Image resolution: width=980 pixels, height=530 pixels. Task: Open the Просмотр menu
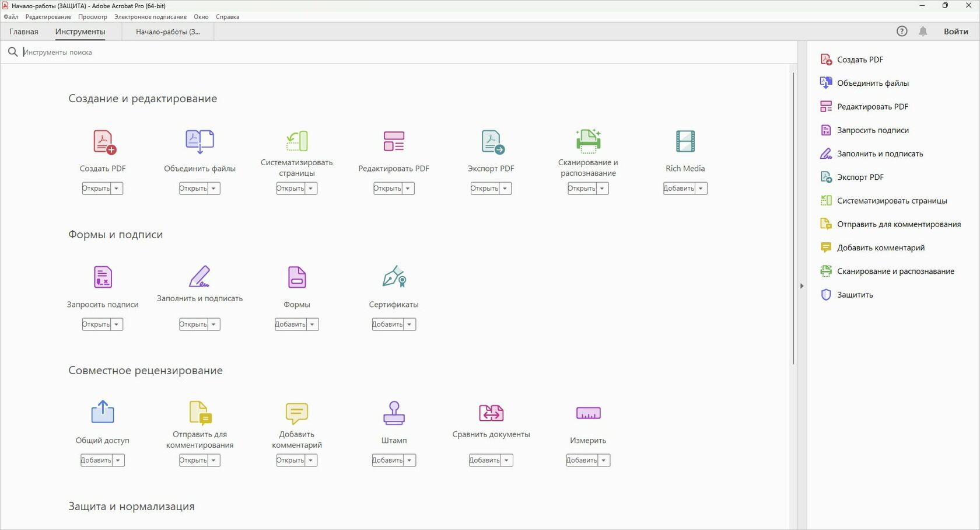(93, 17)
